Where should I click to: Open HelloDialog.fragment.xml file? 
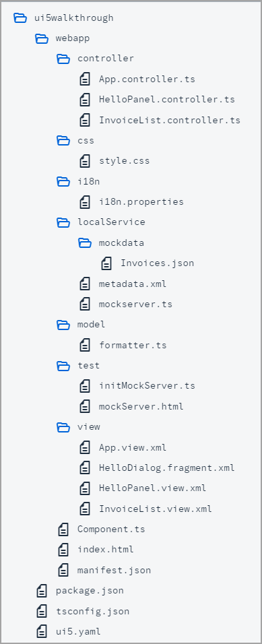(x=167, y=468)
